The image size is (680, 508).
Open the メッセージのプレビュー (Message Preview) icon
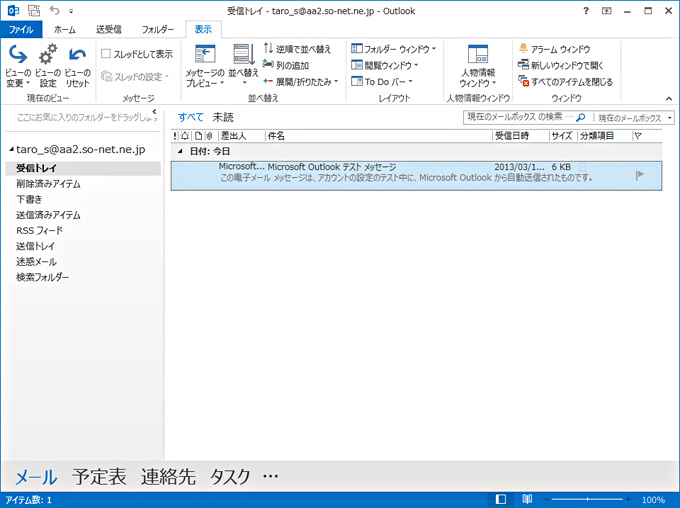click(205, 56)
